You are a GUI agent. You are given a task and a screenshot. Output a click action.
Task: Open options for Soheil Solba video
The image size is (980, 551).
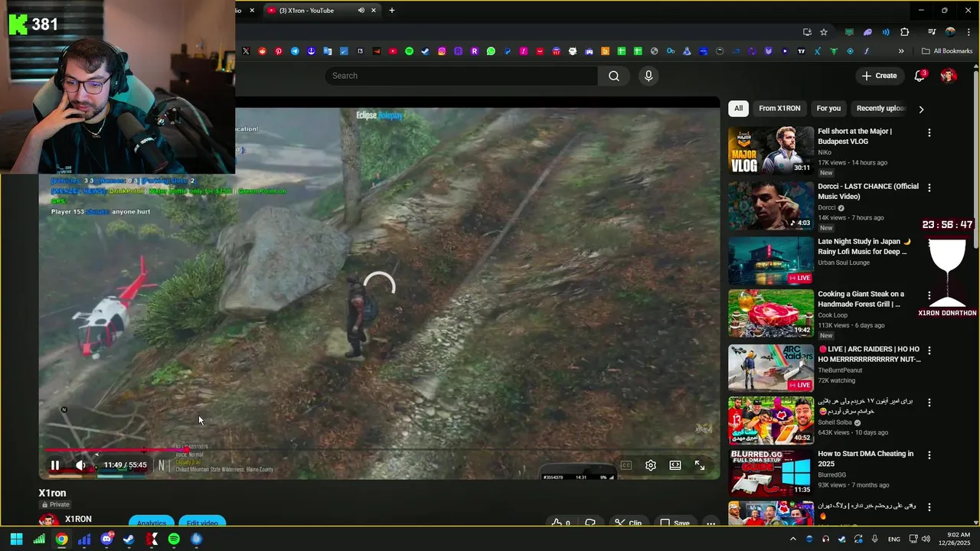(x=929, y=403)
